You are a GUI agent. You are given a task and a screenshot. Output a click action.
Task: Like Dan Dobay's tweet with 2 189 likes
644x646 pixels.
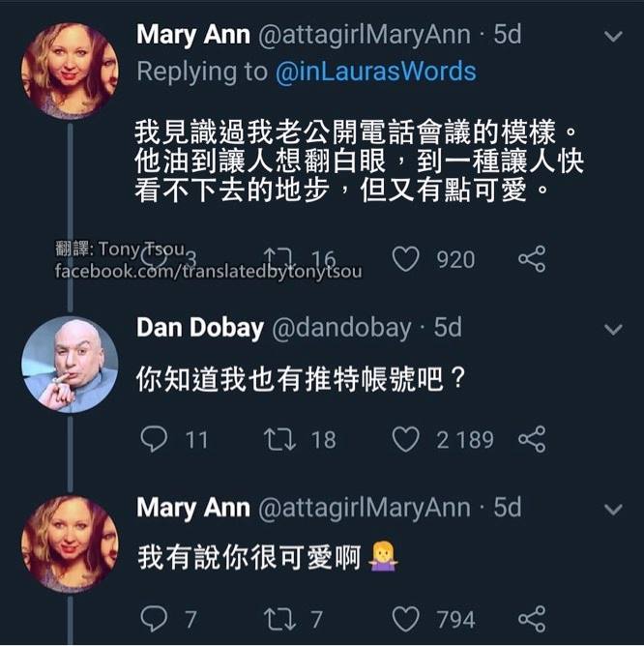[405, 439]
